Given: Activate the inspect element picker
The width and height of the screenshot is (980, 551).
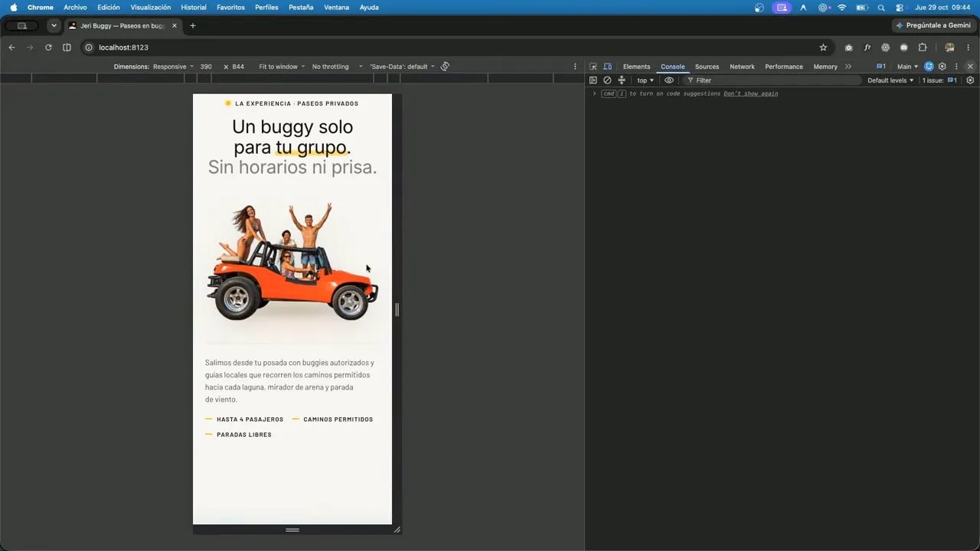Looking at the screenshot, I should tap(593, 67).
